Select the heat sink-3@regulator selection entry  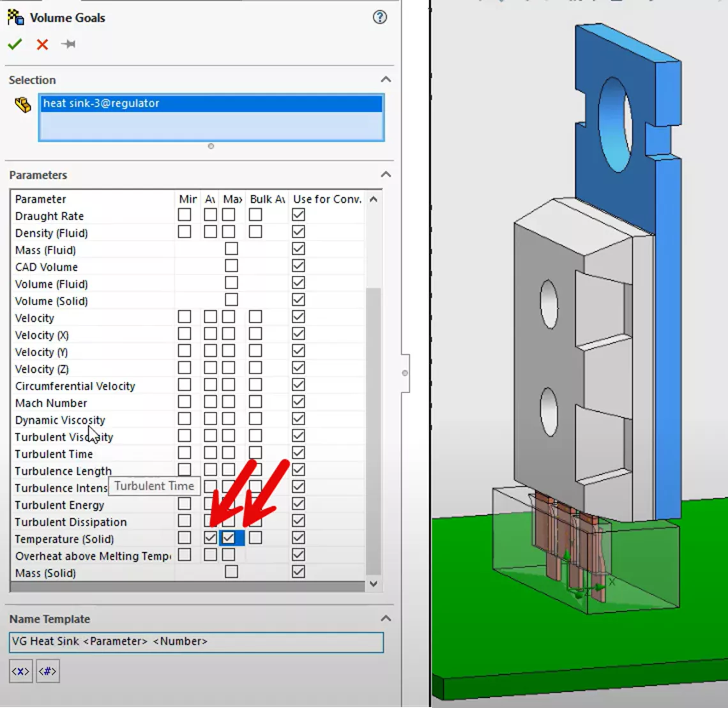pyautogui.click(x=211, y=103)
